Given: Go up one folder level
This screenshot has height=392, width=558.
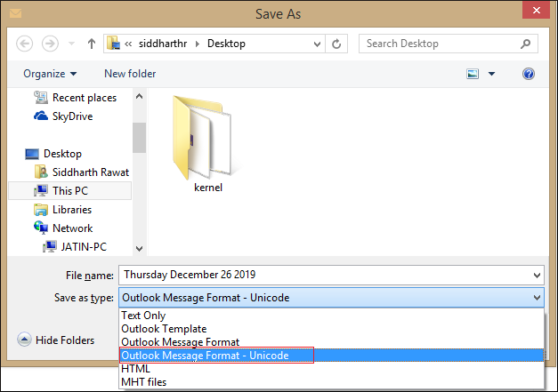Looking at the screenshot, I should 92,44.
